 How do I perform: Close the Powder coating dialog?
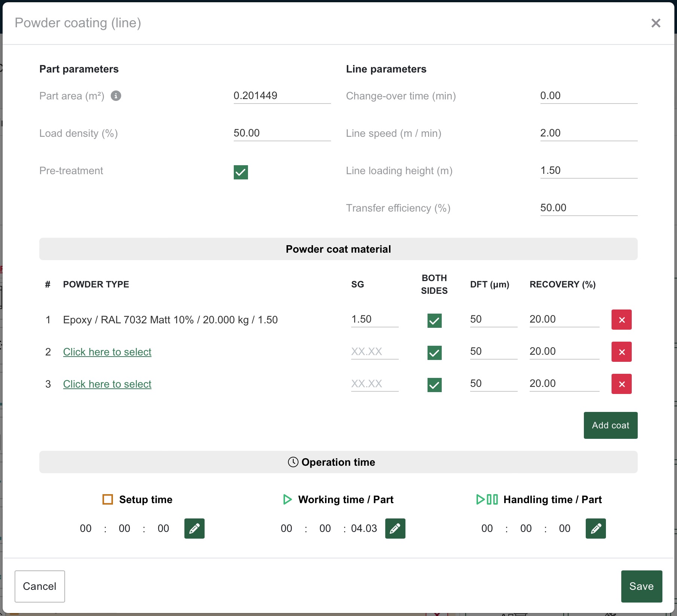(x=655, y=23)
